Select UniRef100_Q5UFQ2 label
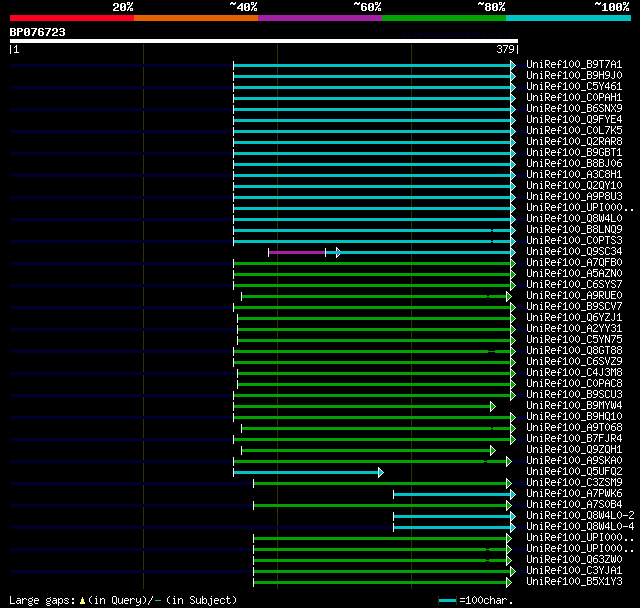Viewport: 640px width, 608px height. 574,472
